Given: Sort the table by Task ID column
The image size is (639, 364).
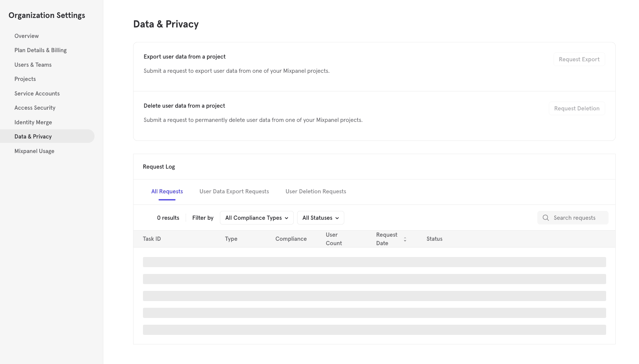Looking at the screenshot, I should (151, 239).
